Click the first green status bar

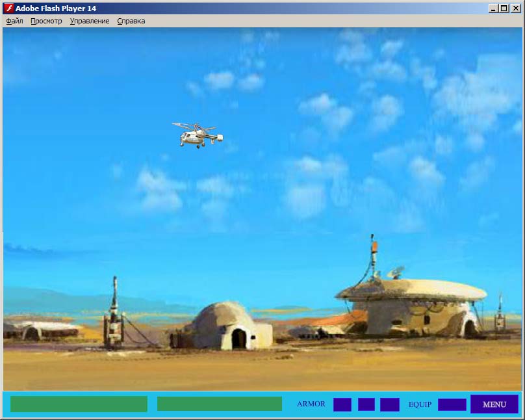[x=79, y=404]
